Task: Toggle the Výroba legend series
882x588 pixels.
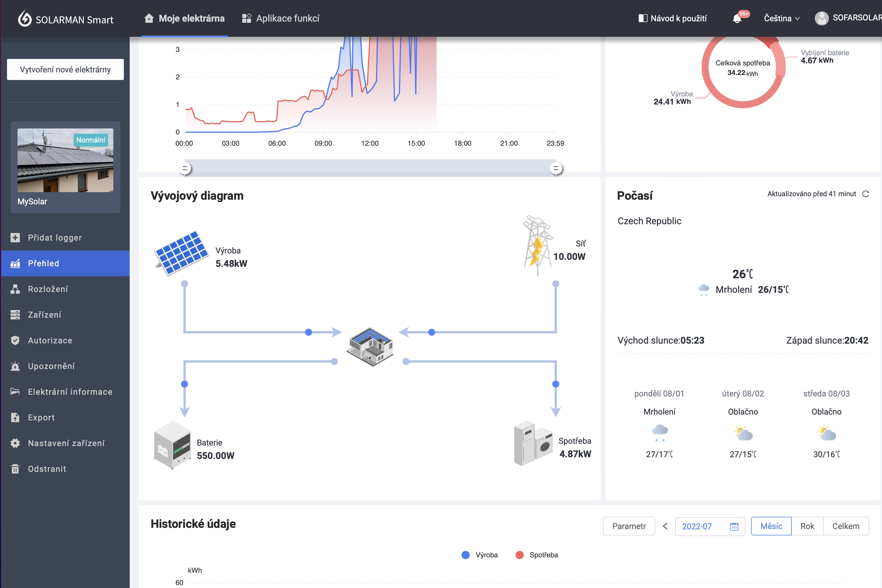Action: (480, 555)
